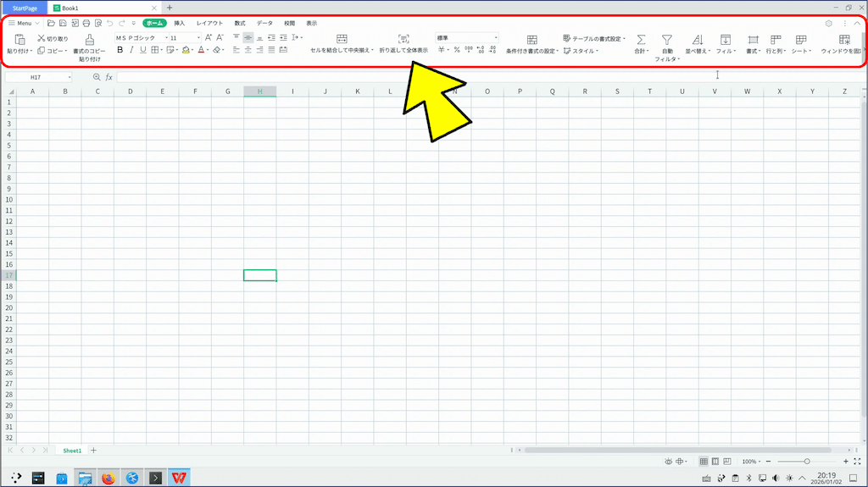Click the percent style icon
Image resolution: width=868 pixels, height=487 pixels.
456,50
